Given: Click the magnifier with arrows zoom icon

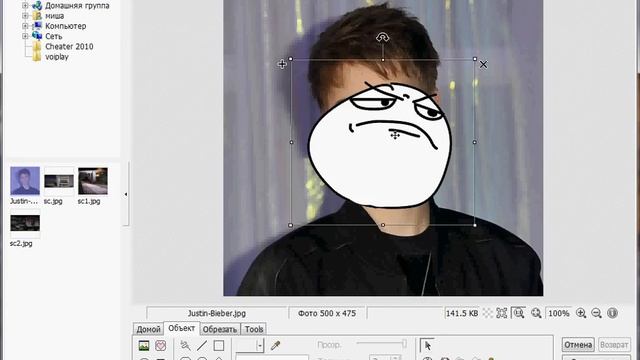Looking at the screenshot, I should (536, 313).
